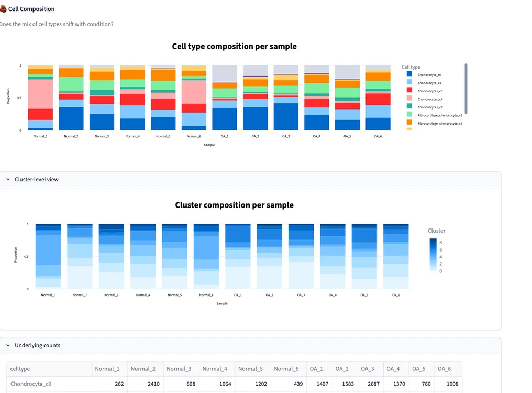
Task: Click the OA_5 axis label in the cluster chart
Action: [x=364, y=295]
